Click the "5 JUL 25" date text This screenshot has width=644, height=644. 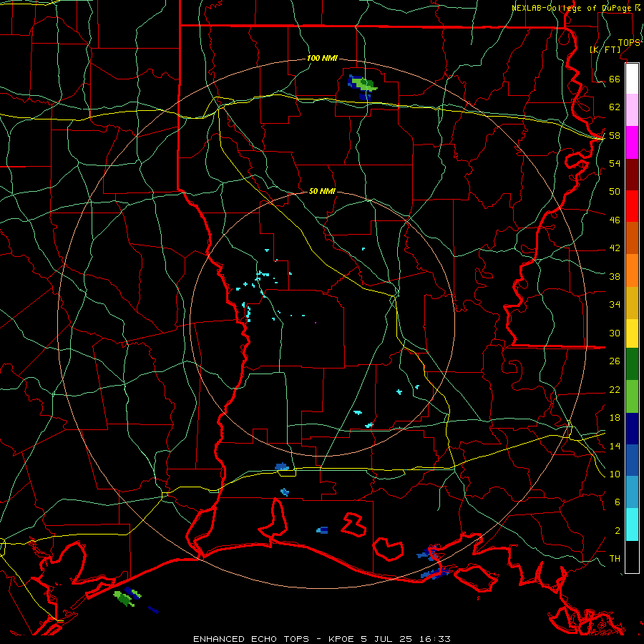388,639
